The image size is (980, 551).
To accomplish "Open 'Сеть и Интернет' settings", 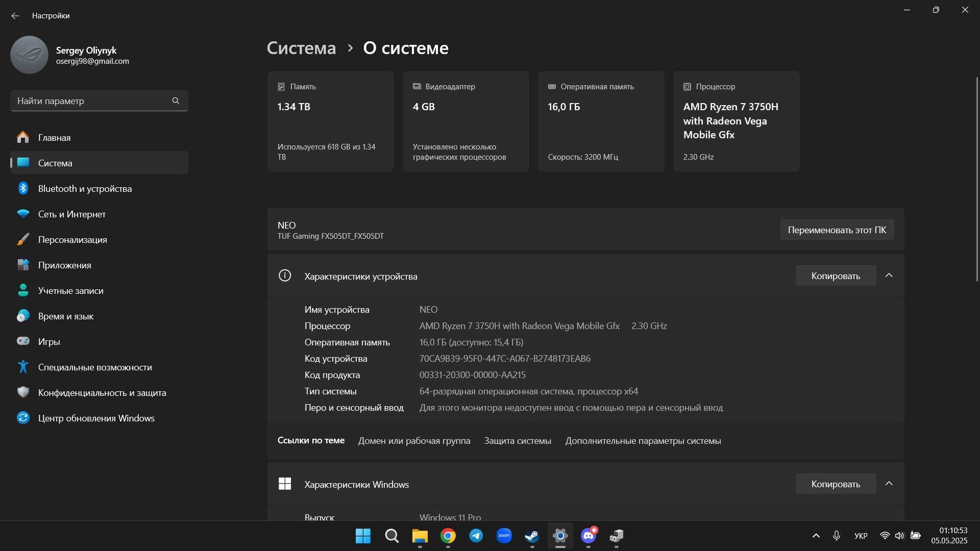I will point(99,214).
